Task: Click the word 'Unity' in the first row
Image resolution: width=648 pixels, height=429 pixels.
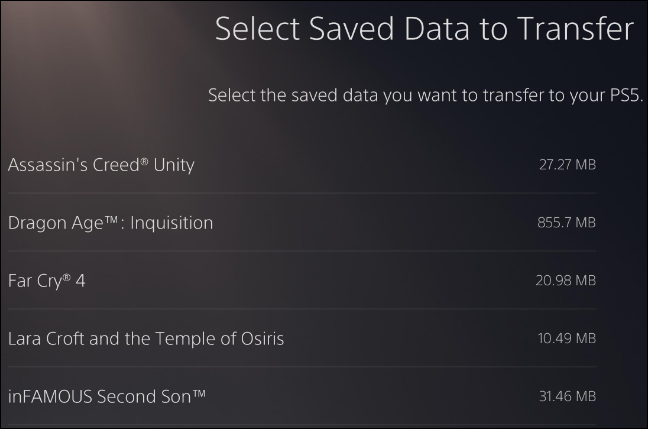Action: click(174, 165)
